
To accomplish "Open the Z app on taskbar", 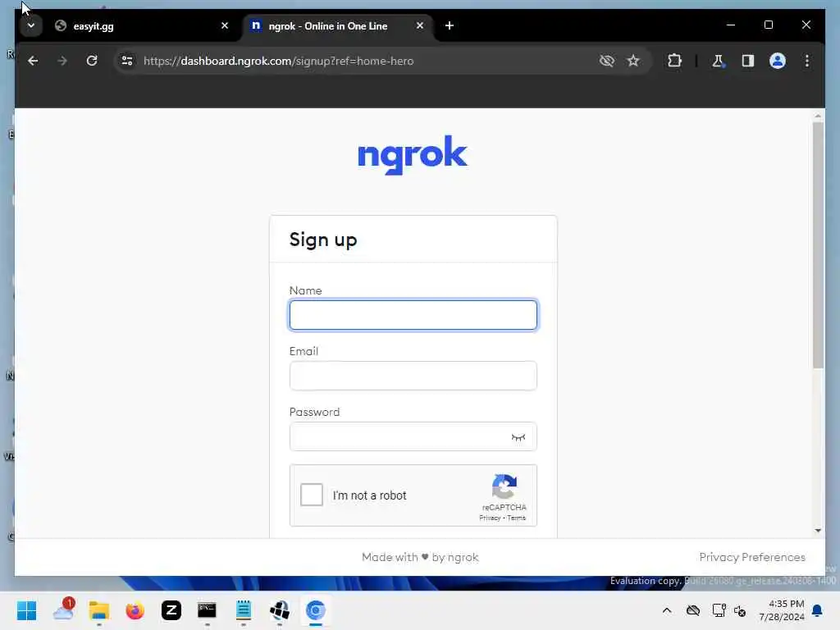I will 171,610.
